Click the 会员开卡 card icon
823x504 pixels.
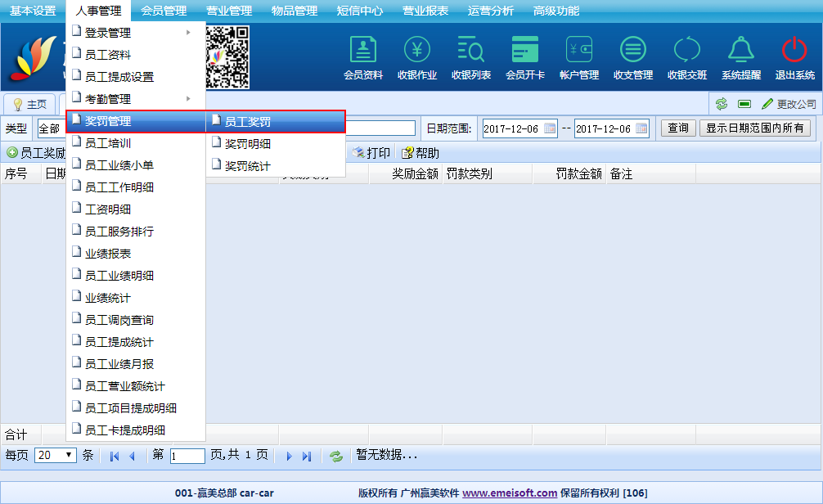click(x=525, y=51)
